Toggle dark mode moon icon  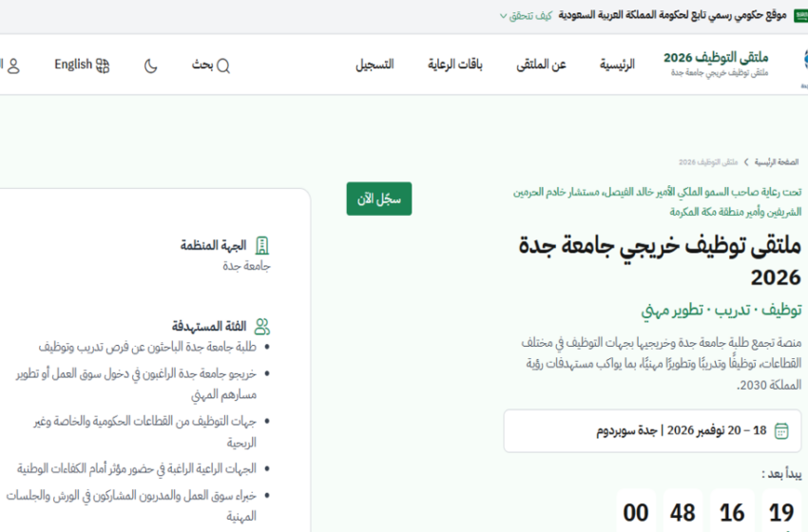[150, 66]
